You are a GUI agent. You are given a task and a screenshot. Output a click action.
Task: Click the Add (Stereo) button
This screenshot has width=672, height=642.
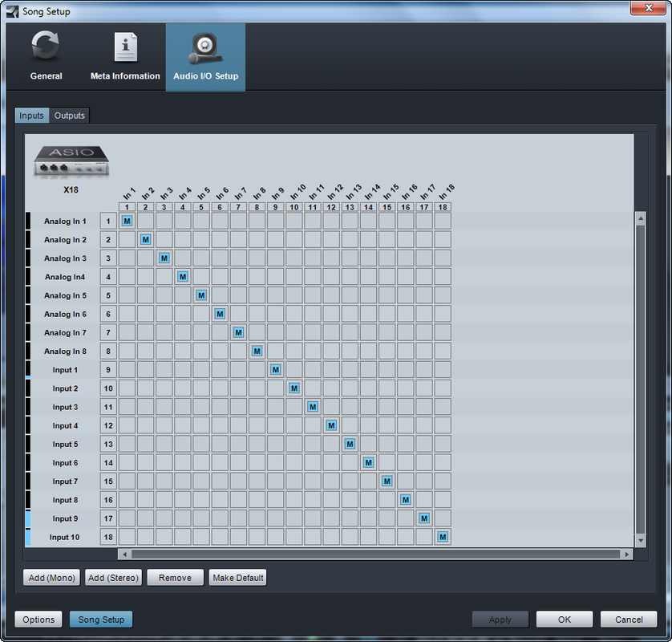pyautogui.click(x=113, y=578)
